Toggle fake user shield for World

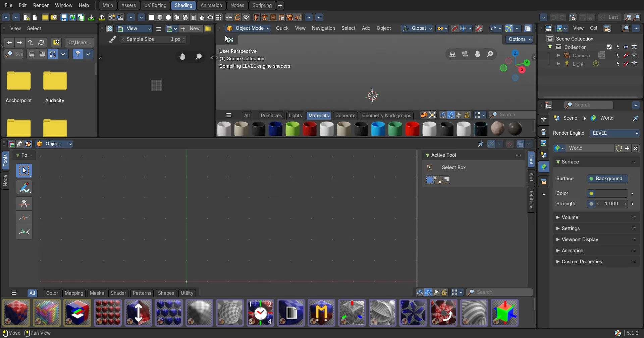pos(619,148)
